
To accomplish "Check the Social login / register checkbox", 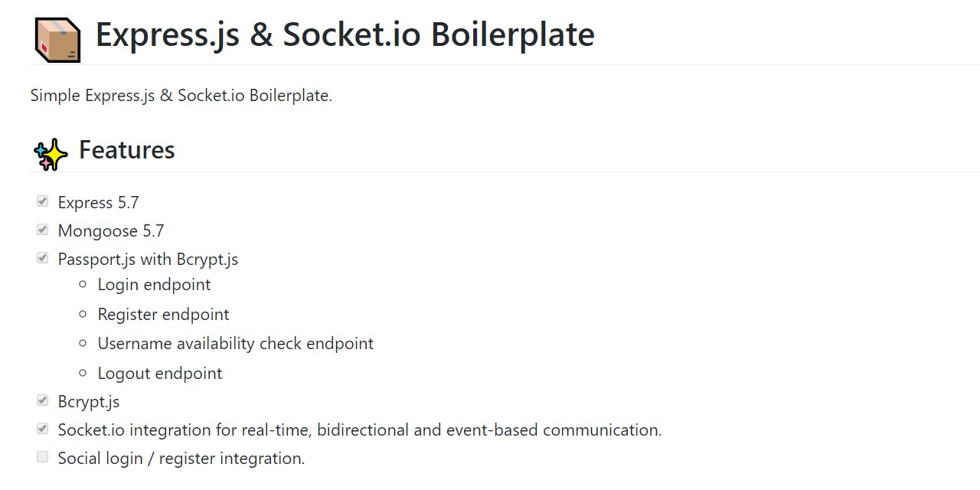I will (43, 457).
